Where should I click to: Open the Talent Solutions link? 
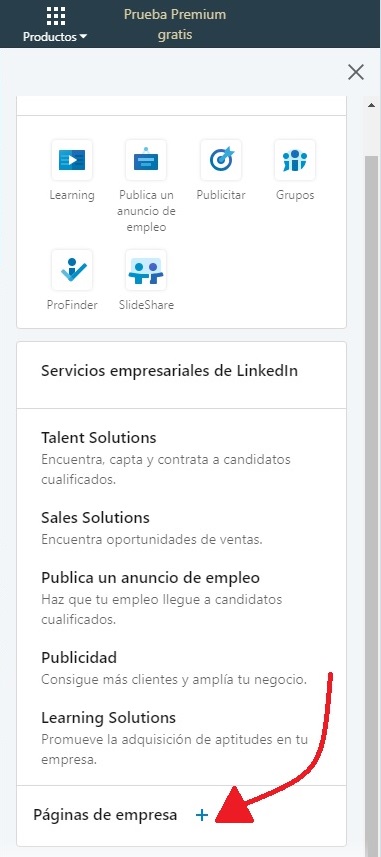(98, 438)
